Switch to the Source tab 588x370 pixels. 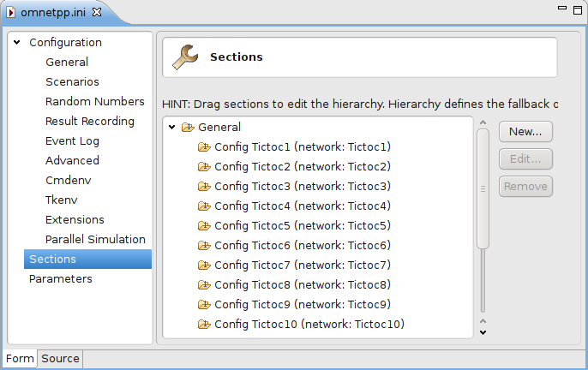click(60, 359)
